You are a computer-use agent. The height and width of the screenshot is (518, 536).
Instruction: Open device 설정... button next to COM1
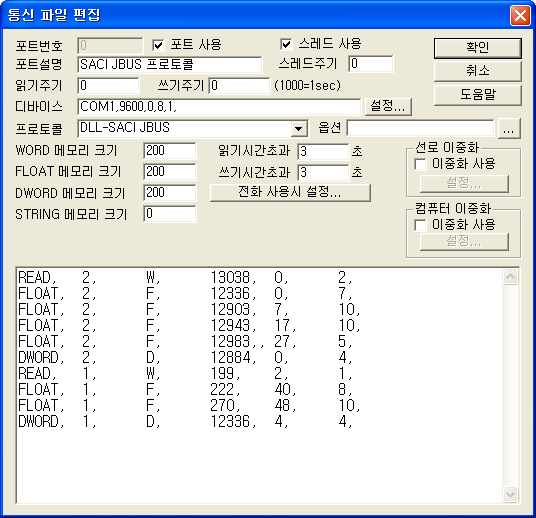point(388,106)
